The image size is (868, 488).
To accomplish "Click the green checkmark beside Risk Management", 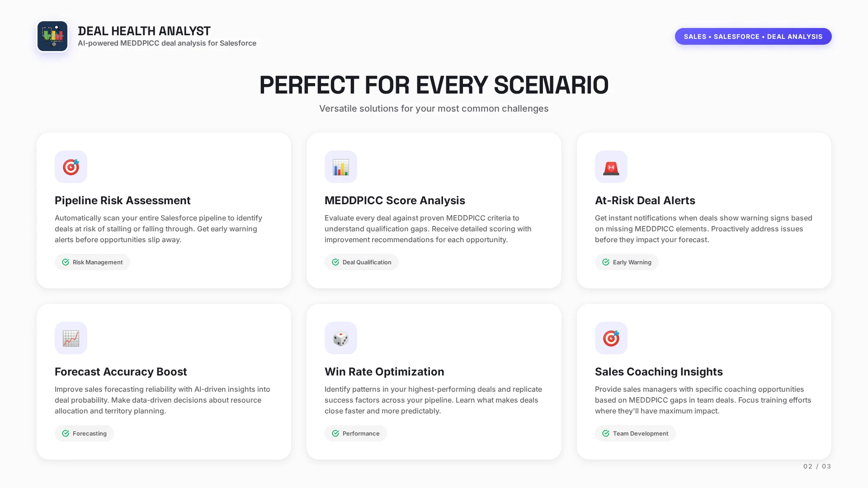I will (66, 262).
